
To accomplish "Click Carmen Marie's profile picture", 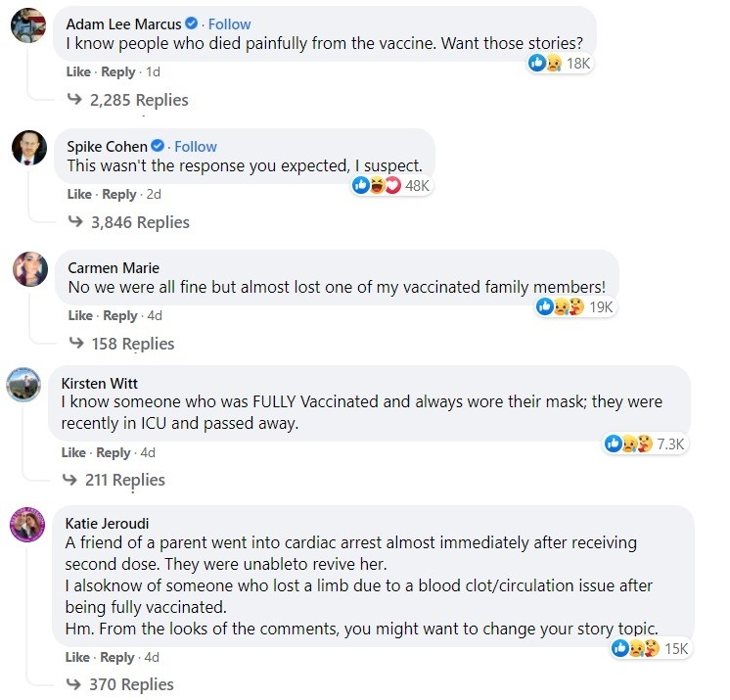I will [29, 268].
